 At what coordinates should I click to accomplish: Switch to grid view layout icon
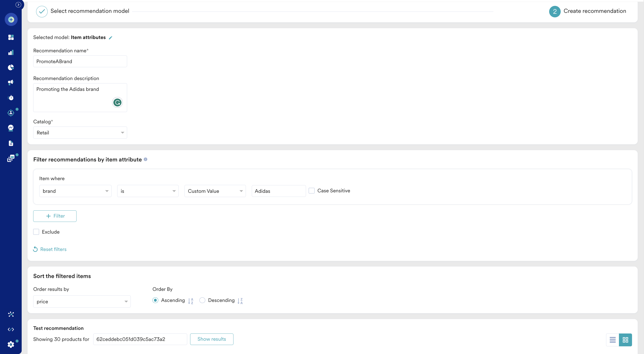[625, 340]
